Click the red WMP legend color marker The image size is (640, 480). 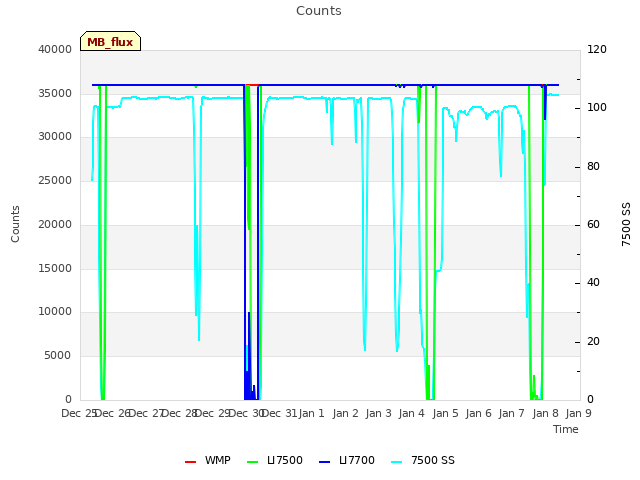[191, 462]
